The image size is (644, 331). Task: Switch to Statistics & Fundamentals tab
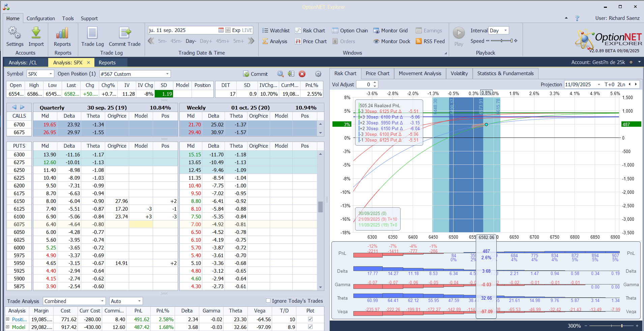[505, 73]
